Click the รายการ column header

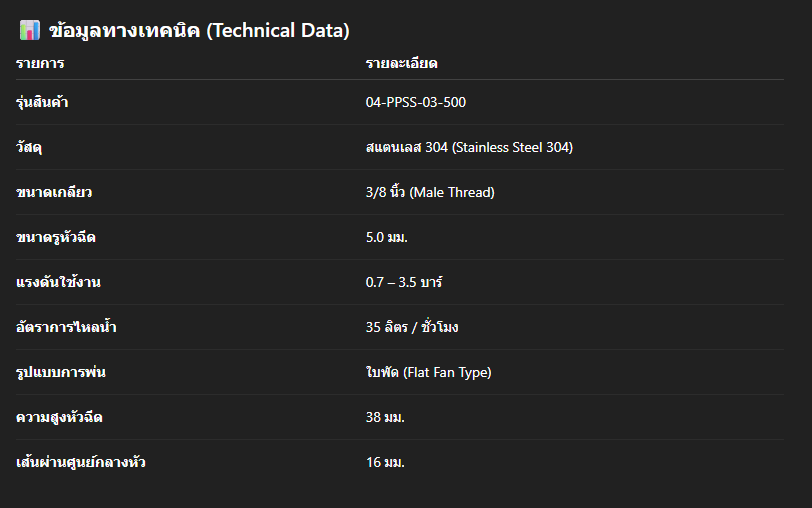coord(40,64)
